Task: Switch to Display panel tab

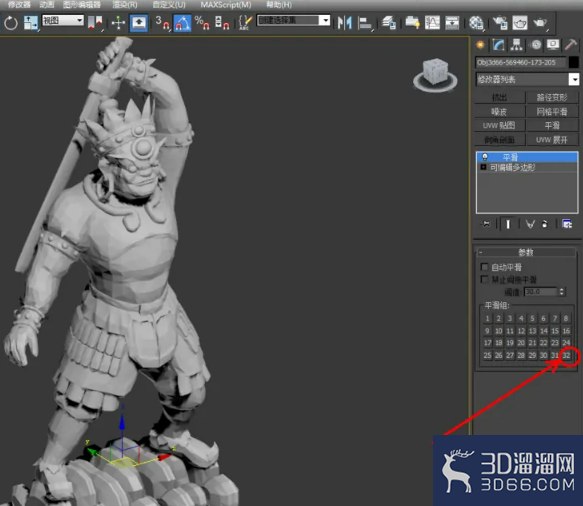Action: point(553,45)
